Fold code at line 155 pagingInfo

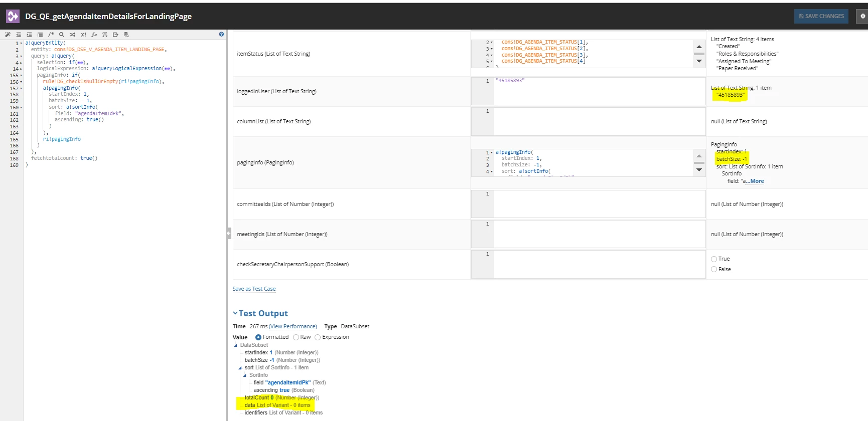pos(21,75)
